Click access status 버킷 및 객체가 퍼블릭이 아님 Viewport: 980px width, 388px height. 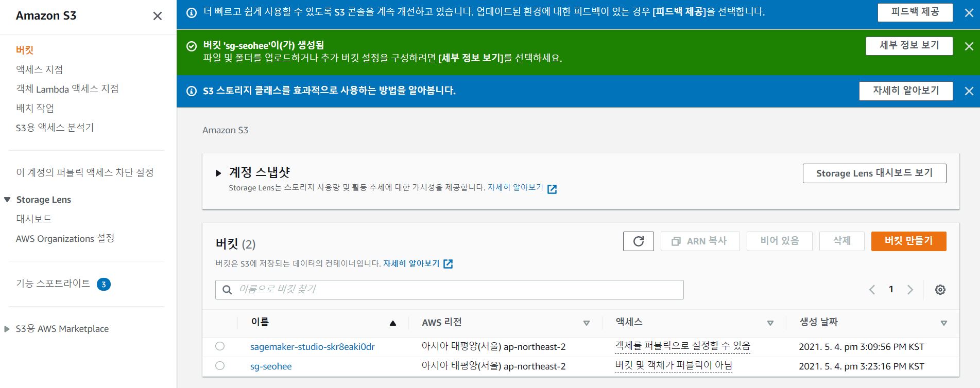click(x=674, y=366)
